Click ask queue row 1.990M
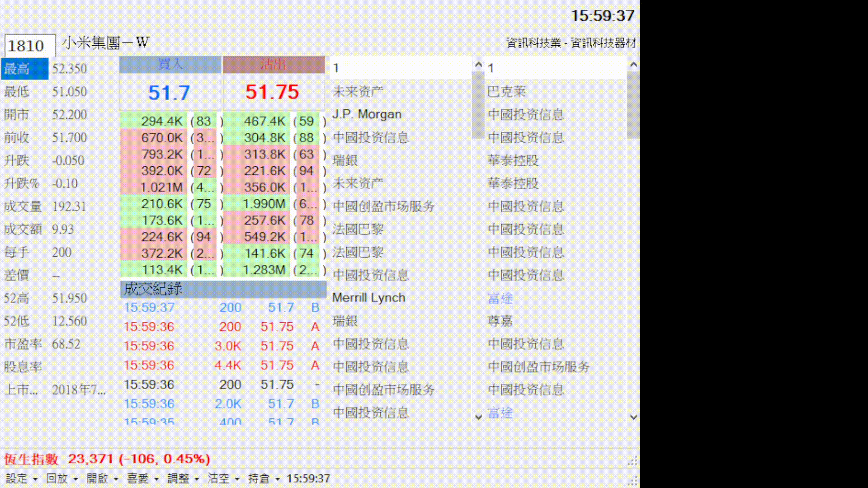The height and width of the screenshot is (488, 868). click(275, 204)
